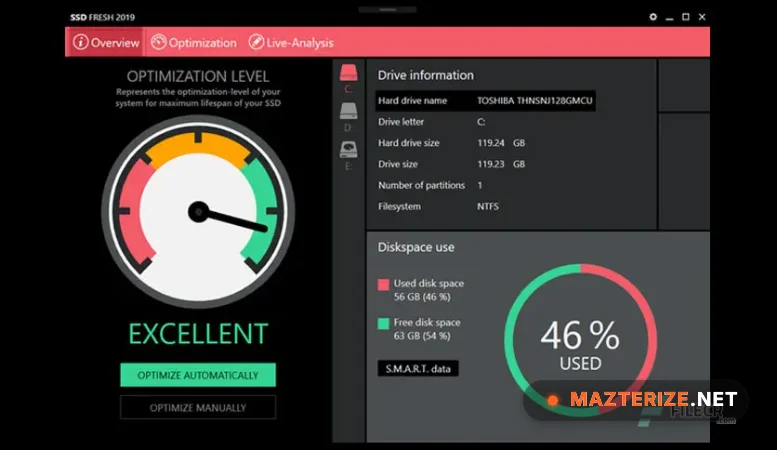Click the OPTIMIZATION LEVEL heading
Viewport: 777px width, 450px height.
pyautogui.click(x=198, y=76)
